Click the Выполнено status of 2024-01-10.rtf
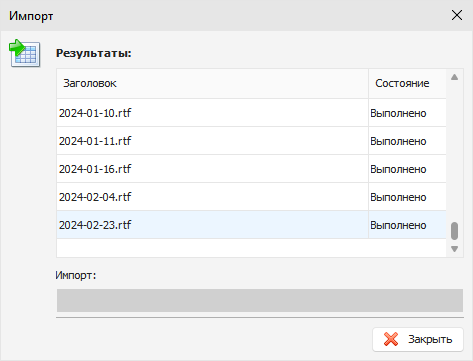Viewport: 473px width, 361px height. click(x=398, y=113)
